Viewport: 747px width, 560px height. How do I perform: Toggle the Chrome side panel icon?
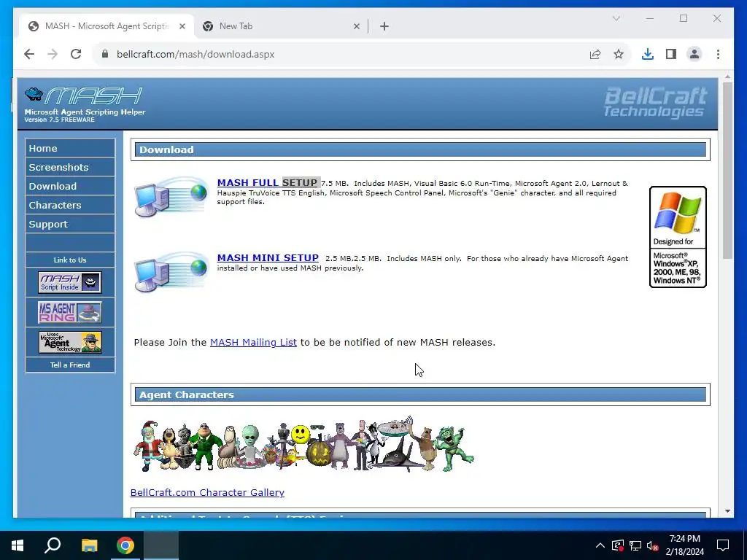click(x=671, y=54)
